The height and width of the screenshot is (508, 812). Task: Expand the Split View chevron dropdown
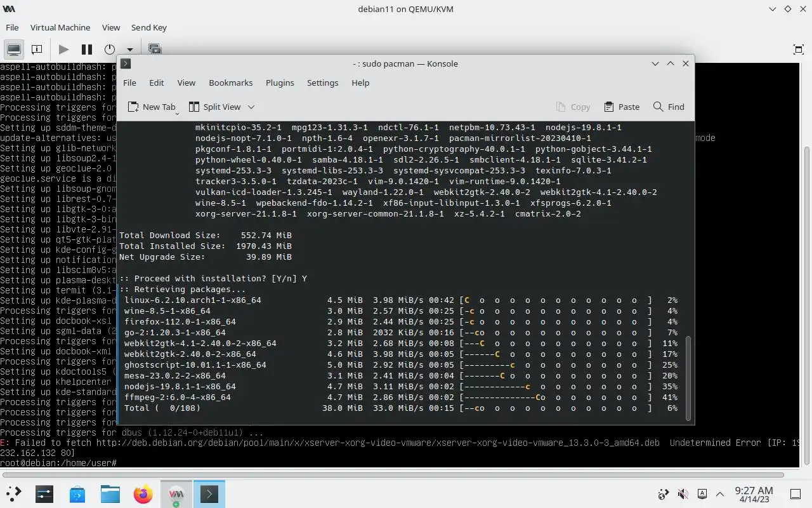click(x=251, y=107)
